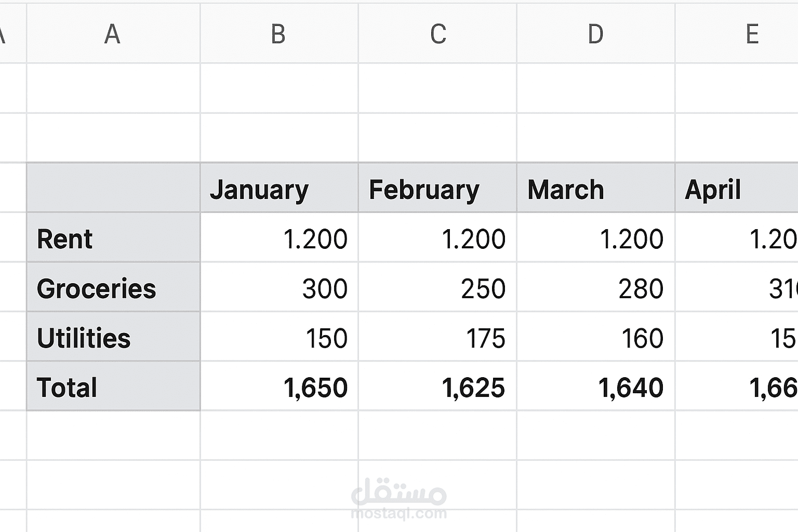Click the March Total cell showing 1,640
Image resolution: width=798 pixels, height=532 pixels.
point(630,387)
